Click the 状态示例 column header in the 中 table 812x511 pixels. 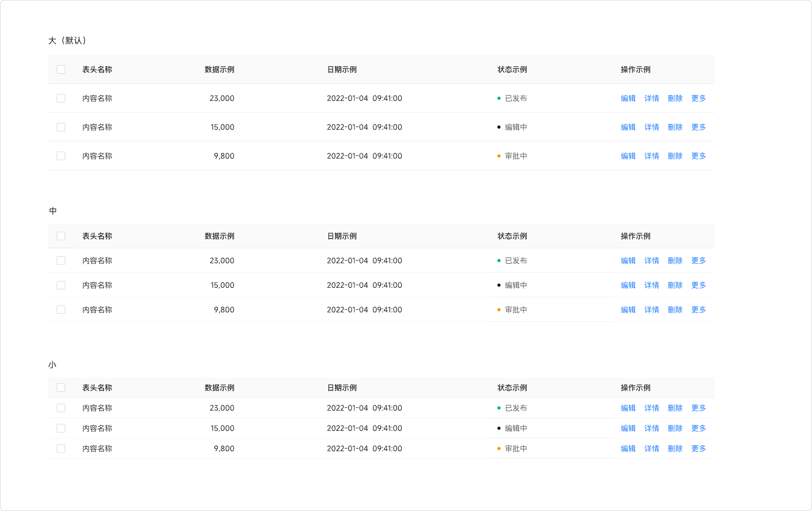coord(512,236)
